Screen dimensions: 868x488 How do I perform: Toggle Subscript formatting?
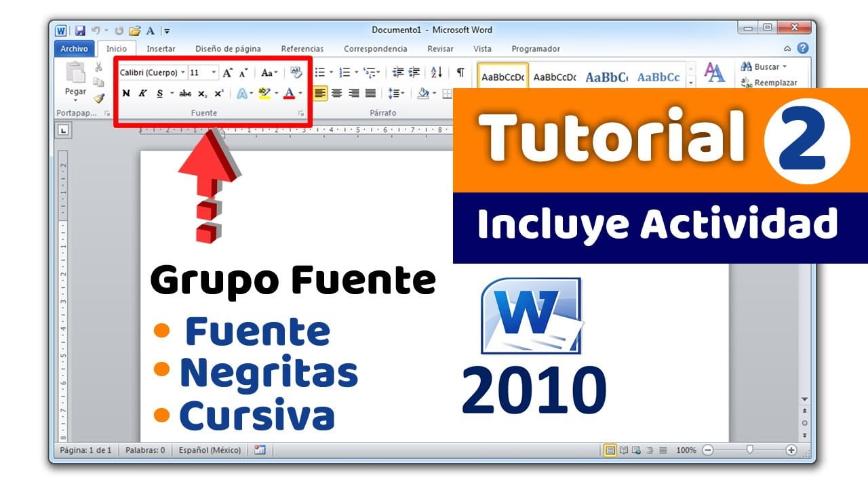point(203,94)
